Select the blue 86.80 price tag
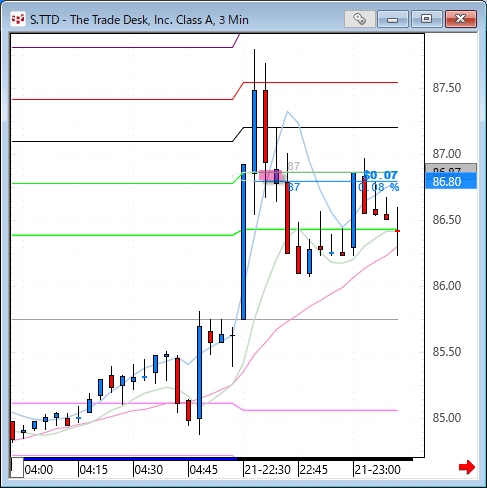487x488 pixels. 451,182
